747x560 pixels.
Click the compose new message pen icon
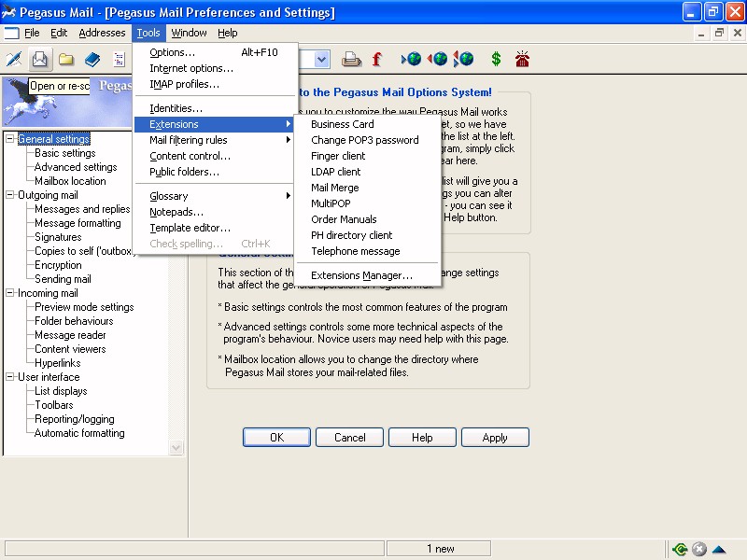point(14,60)
